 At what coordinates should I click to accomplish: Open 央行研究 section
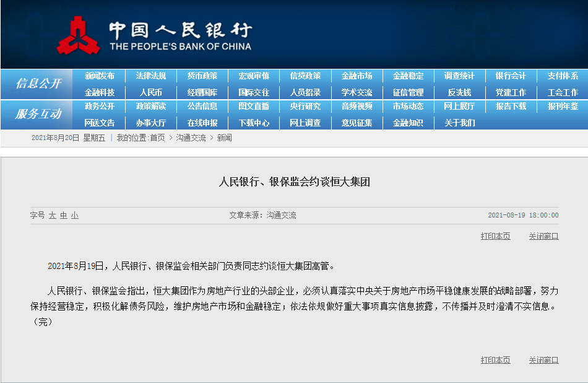click(305, 106)
